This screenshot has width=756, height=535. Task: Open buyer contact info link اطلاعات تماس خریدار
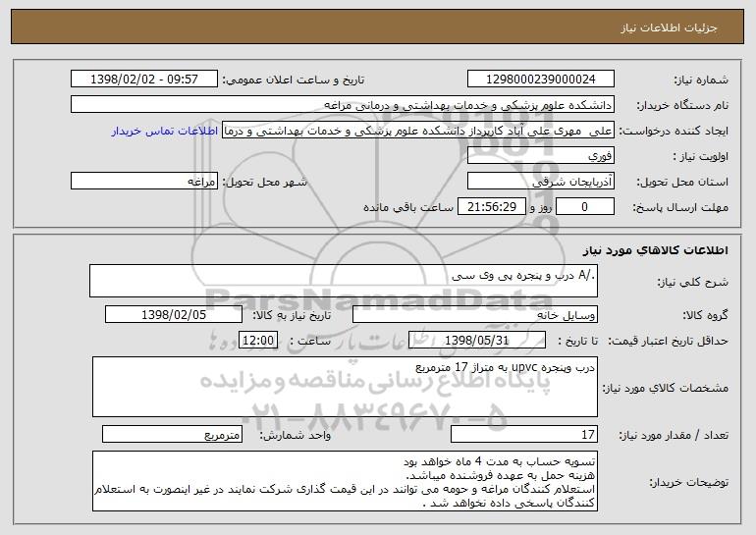pyautogui.click(x=165, y=131)
